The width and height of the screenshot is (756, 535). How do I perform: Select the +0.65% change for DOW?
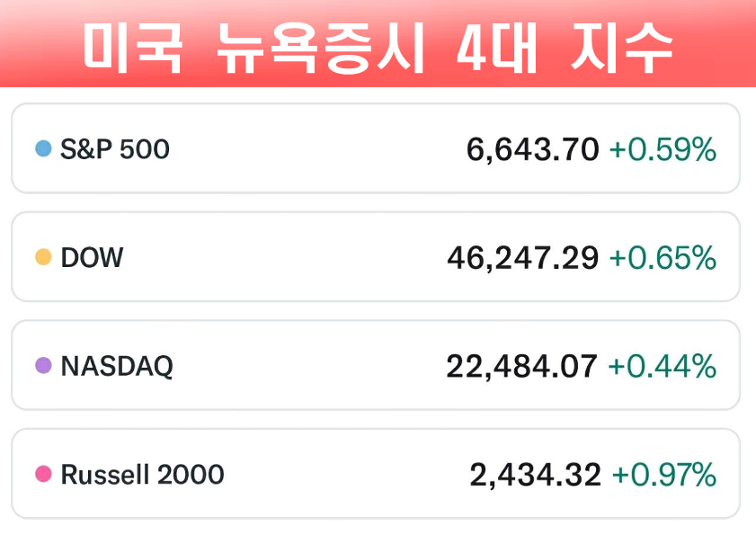coord(663,258)
